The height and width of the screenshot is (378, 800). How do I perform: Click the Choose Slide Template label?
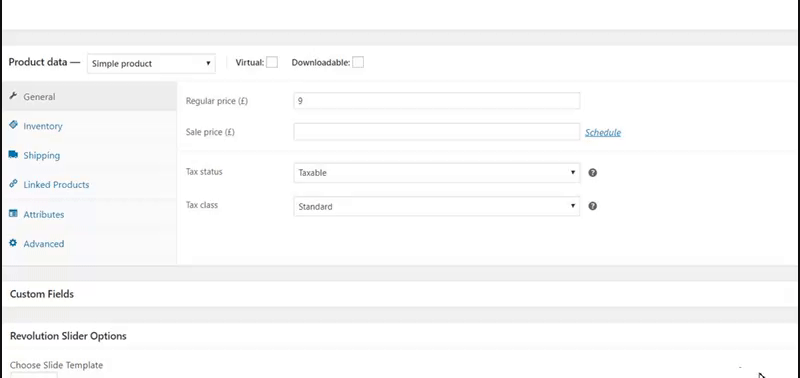56,365
